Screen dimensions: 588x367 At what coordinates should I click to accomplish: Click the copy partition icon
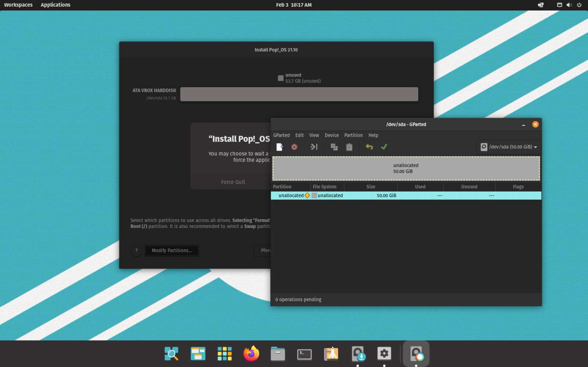[x=334, y=147]
